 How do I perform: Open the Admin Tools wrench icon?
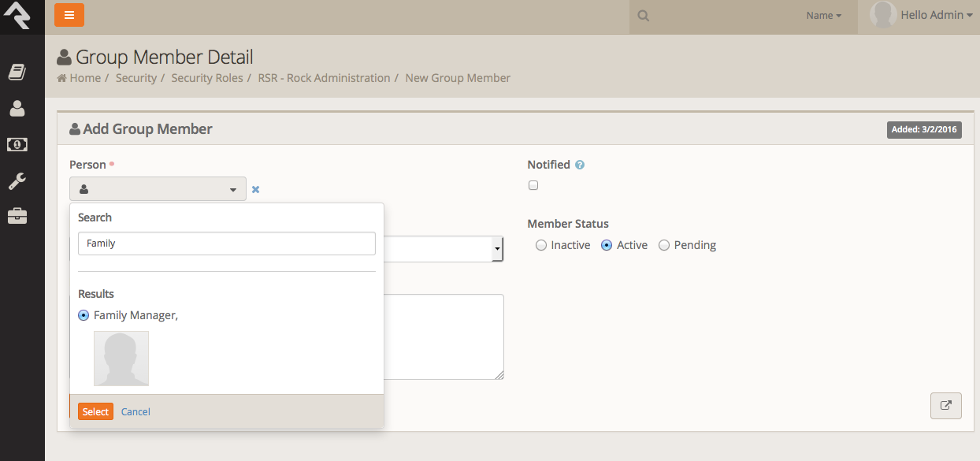pos(17,181)
